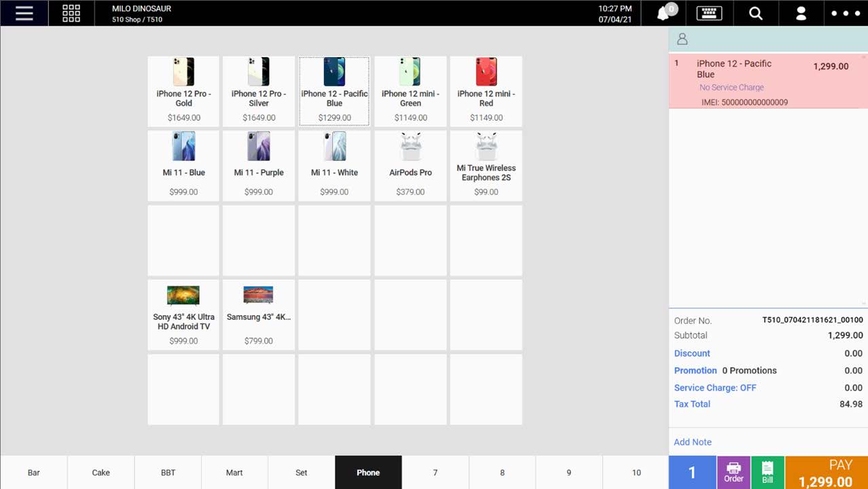Click the customer icon above the order list

point(683,39)
